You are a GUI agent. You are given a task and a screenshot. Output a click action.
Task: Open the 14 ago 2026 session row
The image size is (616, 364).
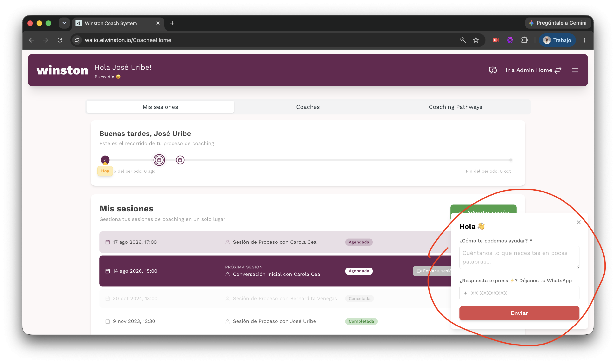pos(275,271)
